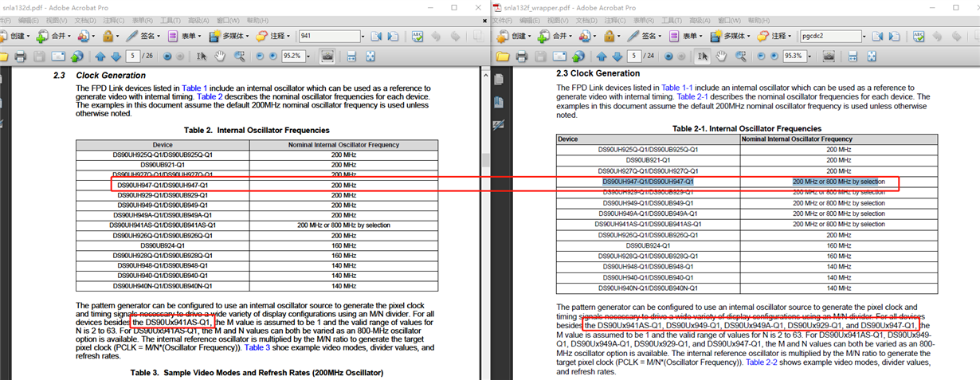Click DS90UB924-Q1 cell in left table
The height and width of the screenshot is (380, 980).
(x=163, y=246)
